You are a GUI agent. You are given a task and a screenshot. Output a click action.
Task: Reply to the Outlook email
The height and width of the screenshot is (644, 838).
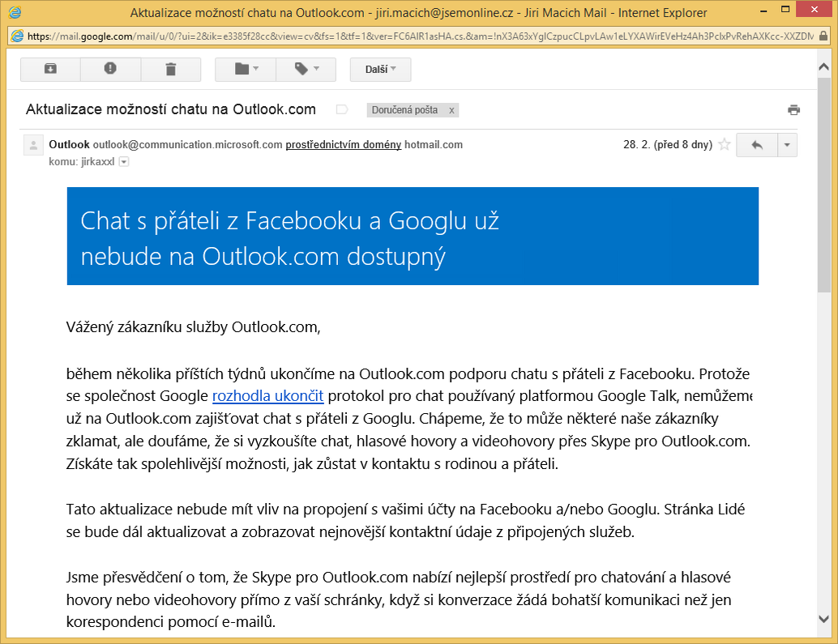point(757,145)
